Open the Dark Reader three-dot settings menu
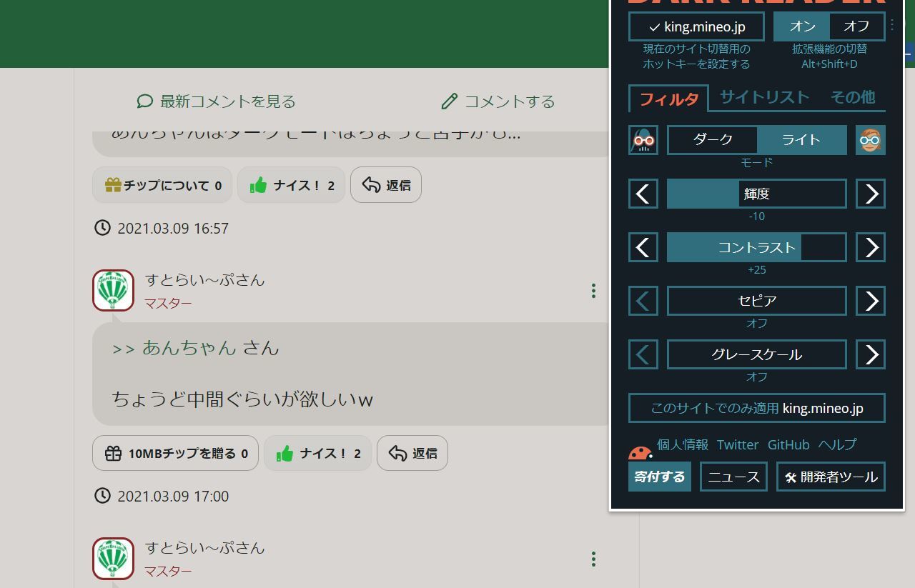This screenshot has height=588, width=915. tap(892, 25)
